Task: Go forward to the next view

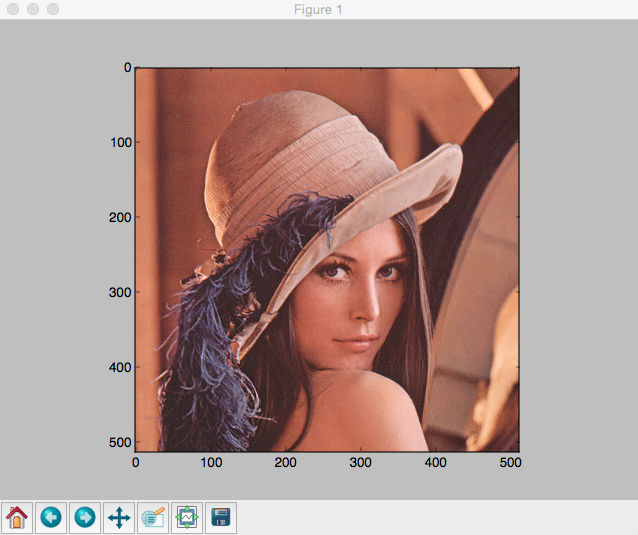Action: (85, 518)
